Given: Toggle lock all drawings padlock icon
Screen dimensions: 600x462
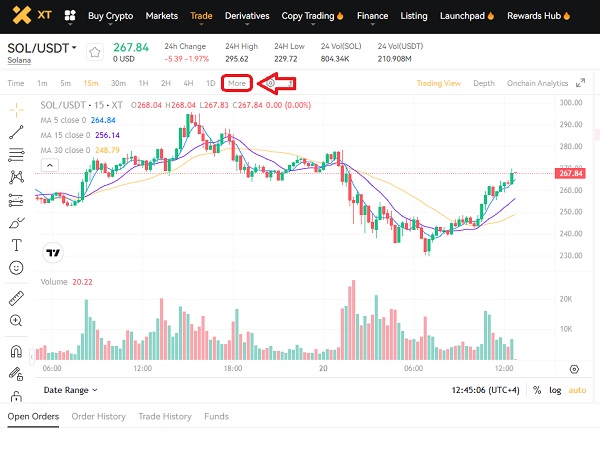Looking at the screenshot, I should [x=16, y=397].
